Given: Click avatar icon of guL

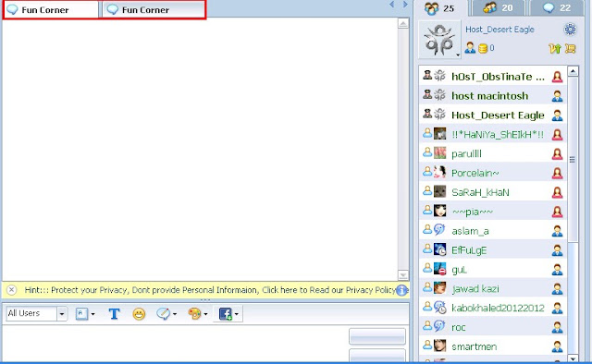Looking at the screenshot, I should [440, 269].
